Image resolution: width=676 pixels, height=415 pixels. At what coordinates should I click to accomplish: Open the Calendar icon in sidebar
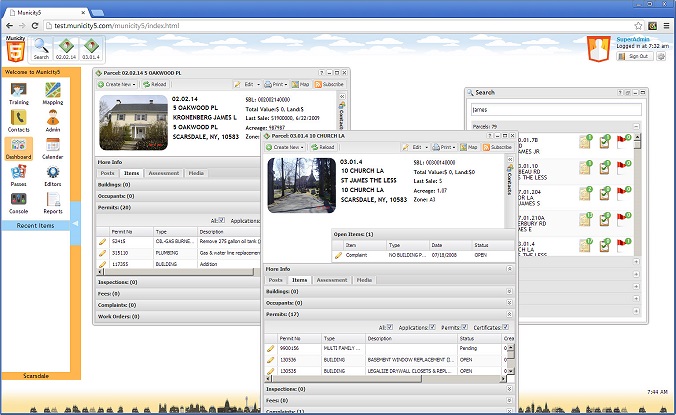(x=53, y=146)
